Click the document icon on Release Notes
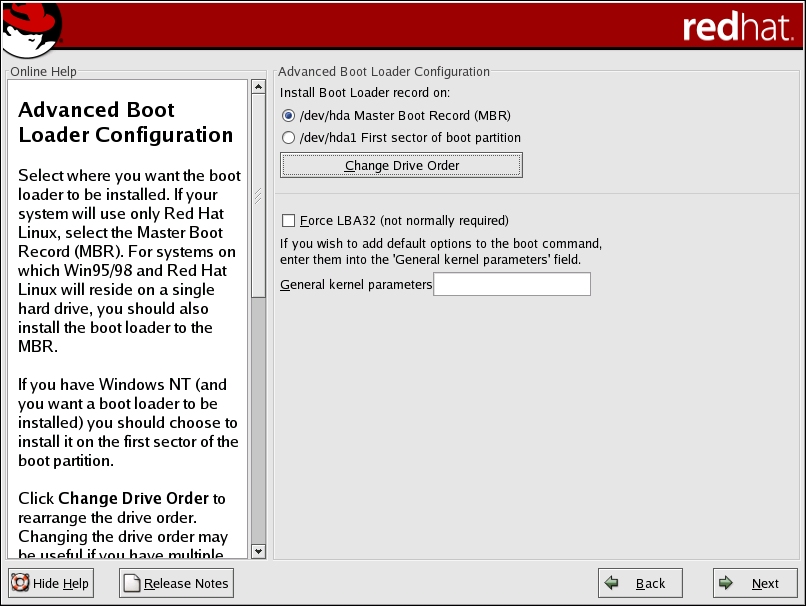Image resolution: width=806 pixels, height=606 pixels. pos(131,583)
